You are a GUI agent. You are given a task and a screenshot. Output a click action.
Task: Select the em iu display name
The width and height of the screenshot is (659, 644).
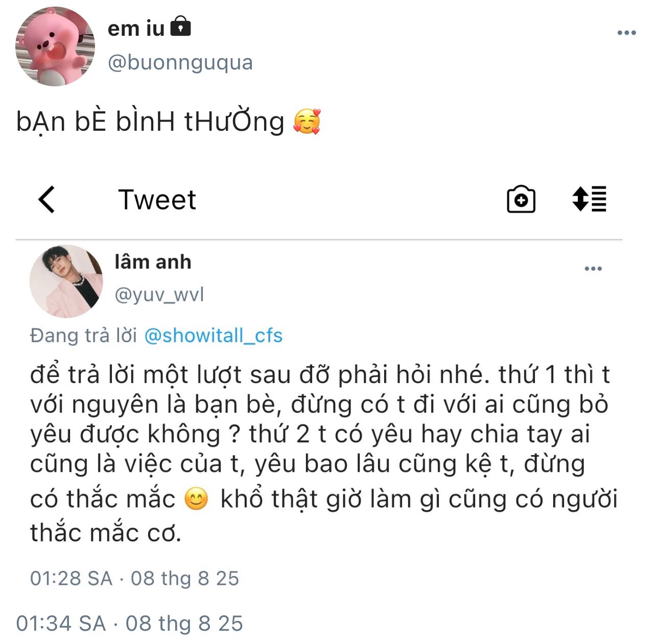coord(136,28)
